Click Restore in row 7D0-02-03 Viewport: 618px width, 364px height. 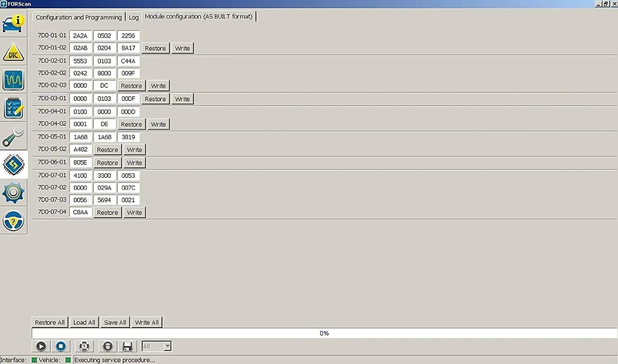click(131, 86)
